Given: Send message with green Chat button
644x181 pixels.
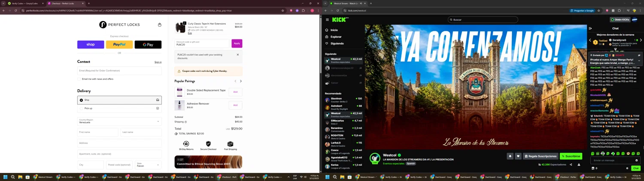Looking at the screenshot, I should pos(636,168).
